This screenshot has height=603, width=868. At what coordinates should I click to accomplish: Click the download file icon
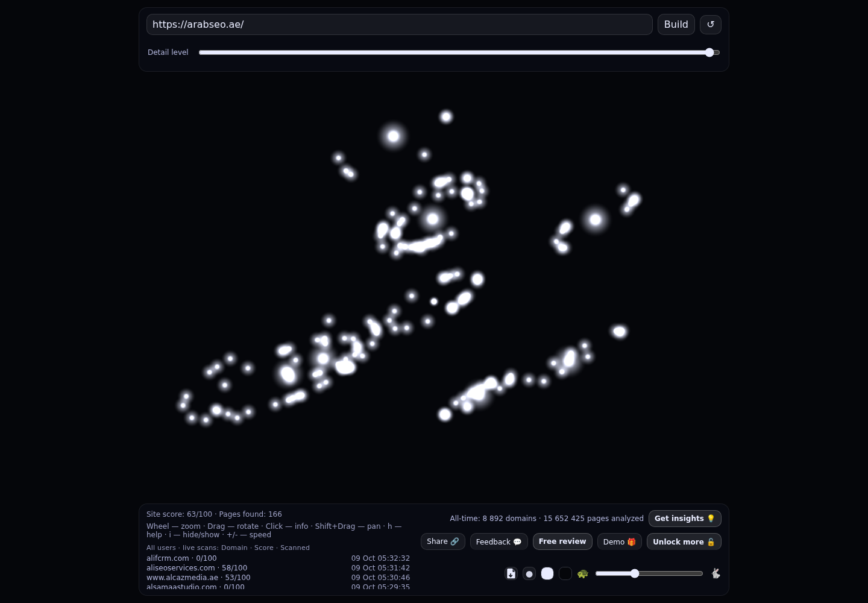(511, 573)
